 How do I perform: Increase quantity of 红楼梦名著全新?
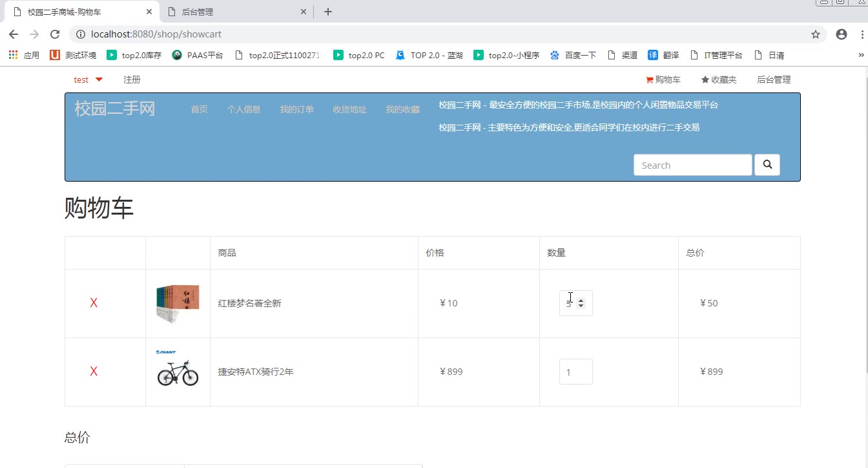point(581,300)
